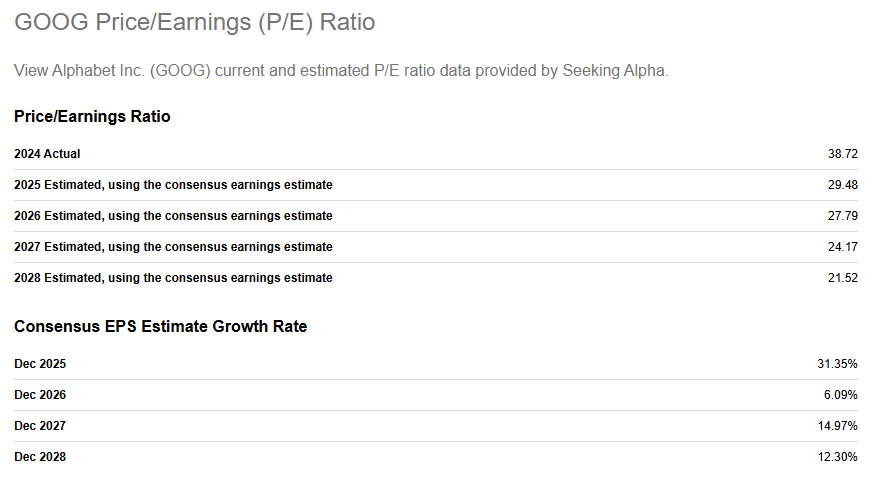Click the 12.30% growth rate value
The image size is (880, 482).
click(x=838, y=457)
